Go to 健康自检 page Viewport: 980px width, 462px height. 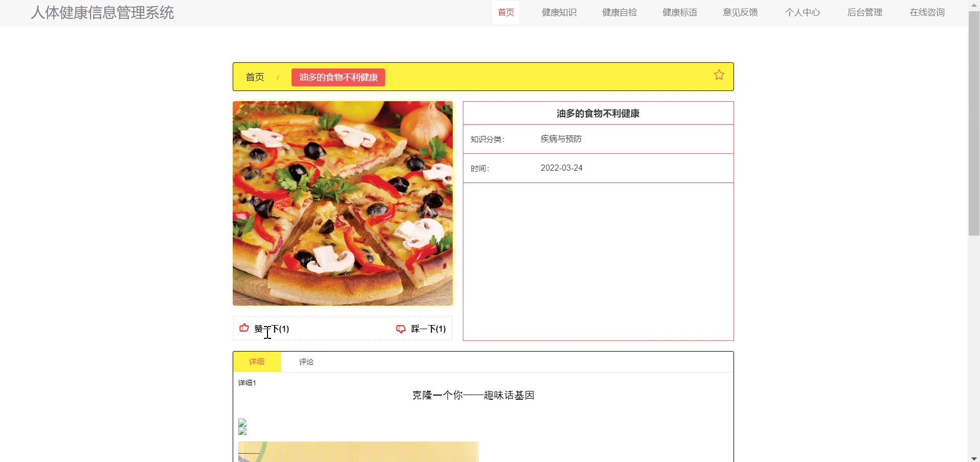[x=619, y=12]
